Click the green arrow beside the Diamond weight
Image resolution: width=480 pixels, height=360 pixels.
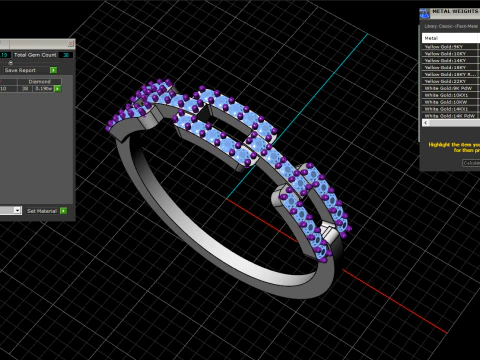(x=58, y=89)
